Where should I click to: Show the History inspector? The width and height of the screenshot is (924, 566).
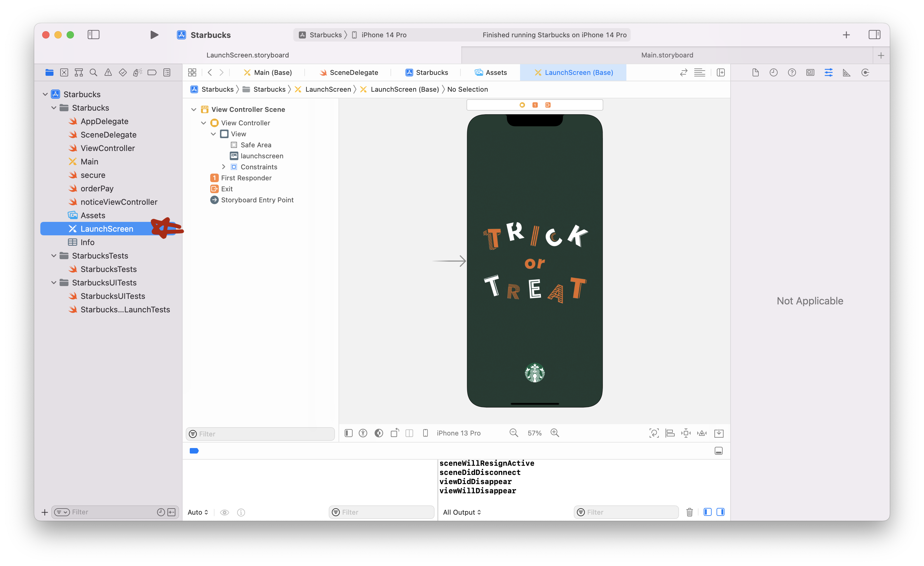(773, 72)
